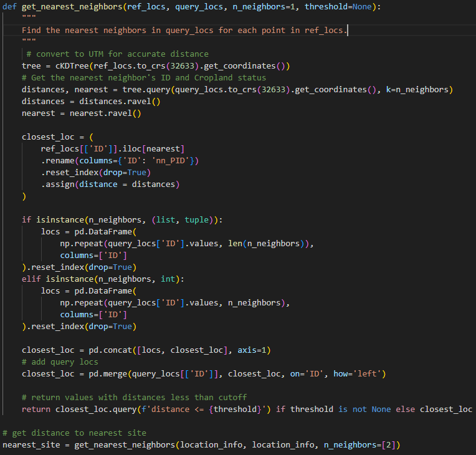Click the .assign(distance = distances) line
The width and height of the screenshot is (476, 455).
(110, 184)
